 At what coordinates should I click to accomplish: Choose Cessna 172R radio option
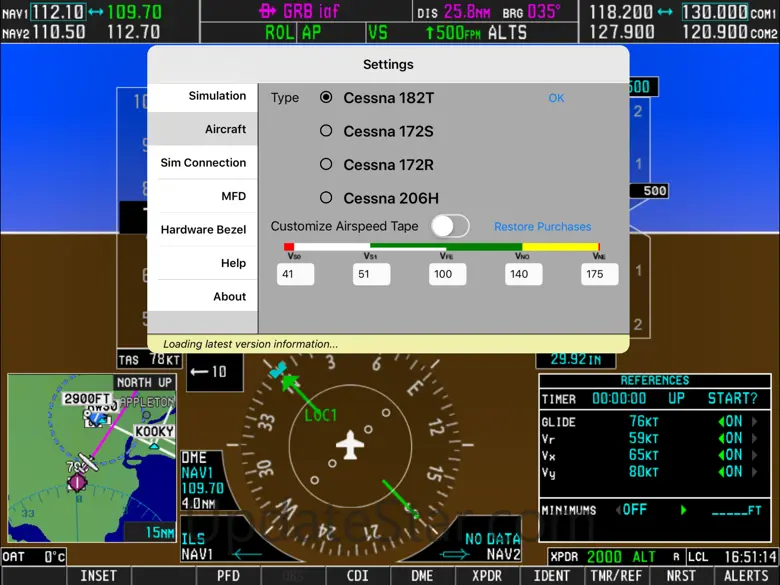coord(326,164)
